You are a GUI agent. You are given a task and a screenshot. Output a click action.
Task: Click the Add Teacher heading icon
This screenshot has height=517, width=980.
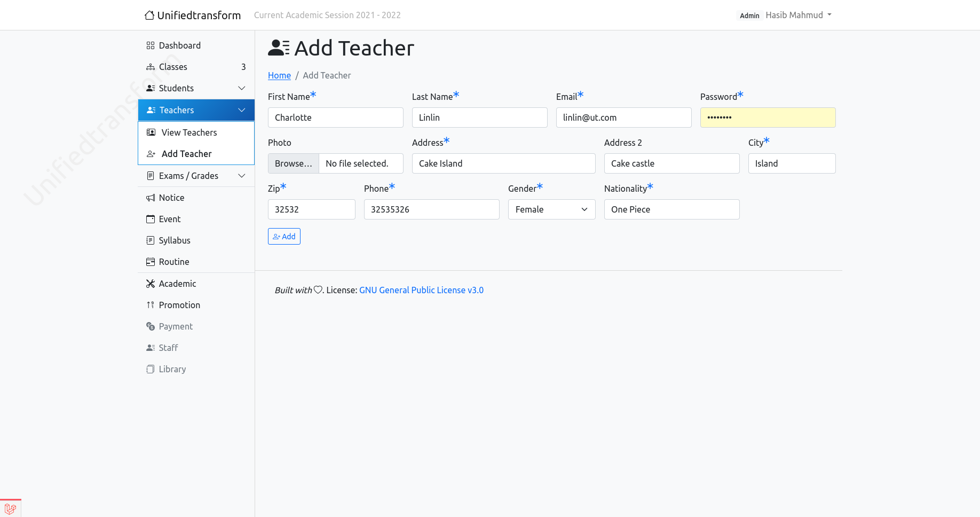279,48
